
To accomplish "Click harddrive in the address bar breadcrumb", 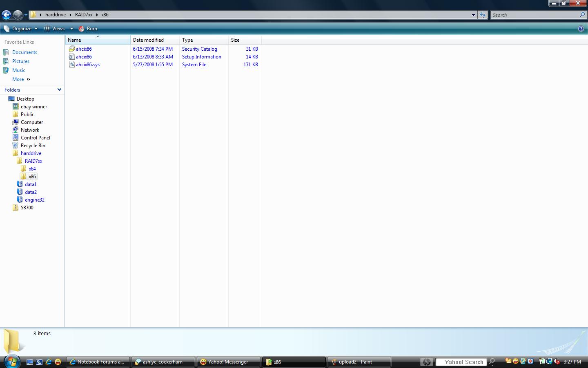I will 56,15.
